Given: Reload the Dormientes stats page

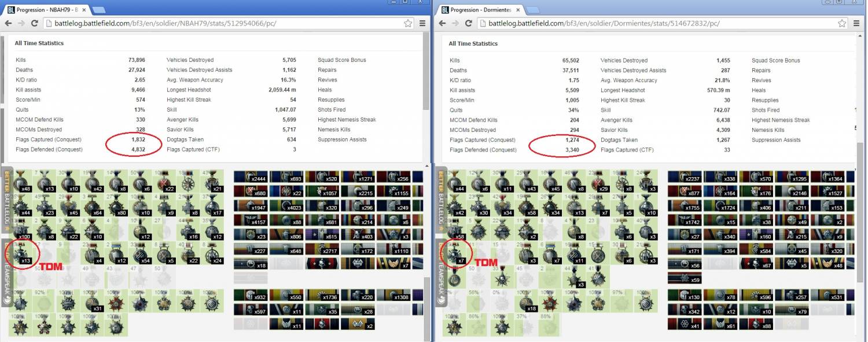Looking at the screenshot, I should pos(469,23).
